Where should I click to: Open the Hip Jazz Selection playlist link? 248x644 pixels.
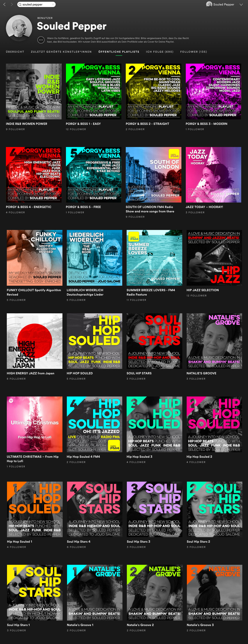(203, 290)
